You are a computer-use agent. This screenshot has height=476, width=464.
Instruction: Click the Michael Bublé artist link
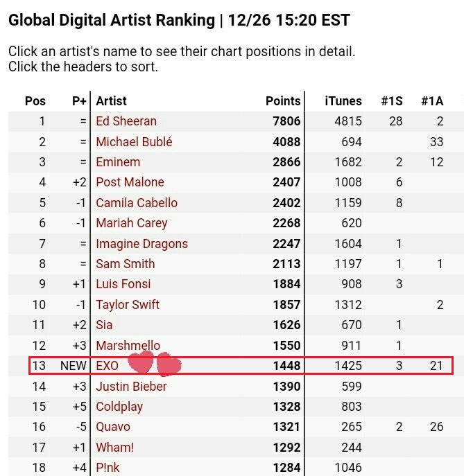(134, 142)
